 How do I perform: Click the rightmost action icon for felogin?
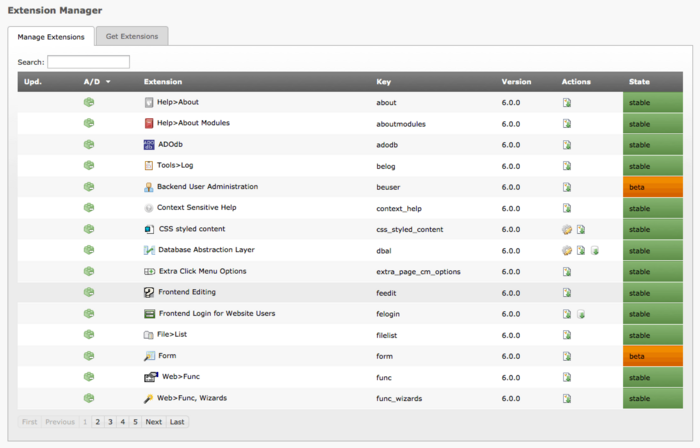point(581,314)
